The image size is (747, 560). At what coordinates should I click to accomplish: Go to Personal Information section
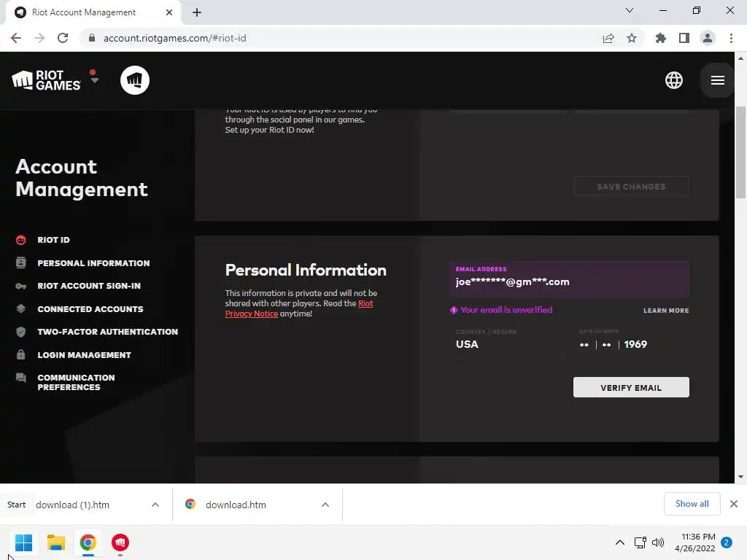(x=93, y=262)
